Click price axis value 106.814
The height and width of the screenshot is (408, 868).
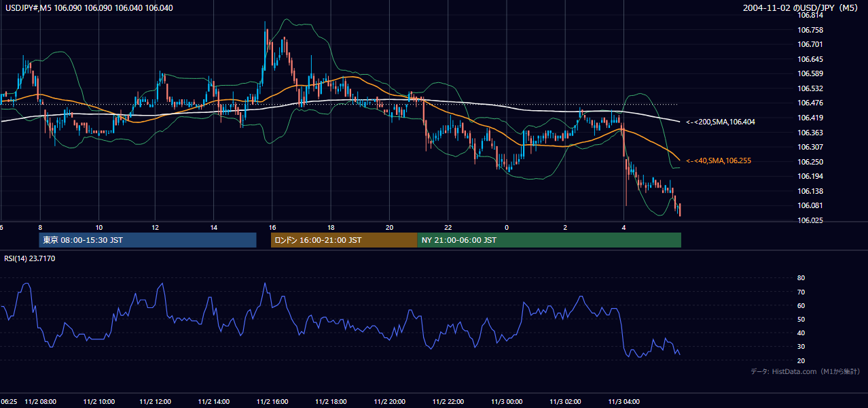coord(810,15)
